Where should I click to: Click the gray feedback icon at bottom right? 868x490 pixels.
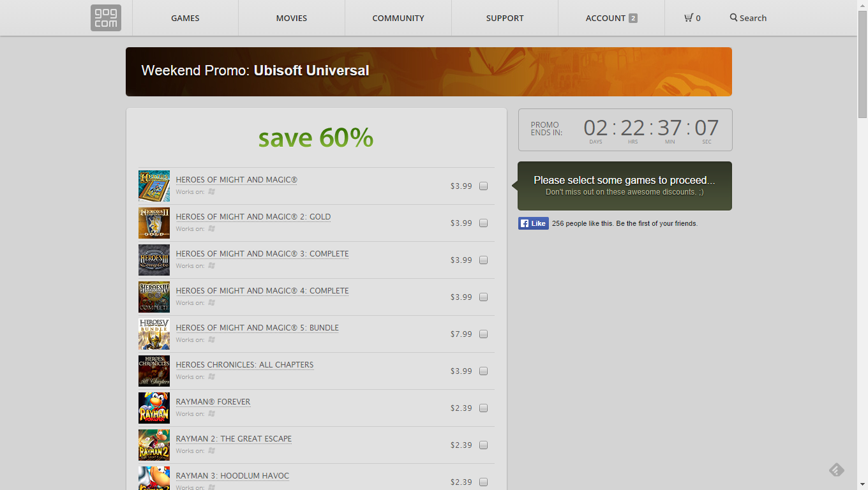tap(836, 470)
